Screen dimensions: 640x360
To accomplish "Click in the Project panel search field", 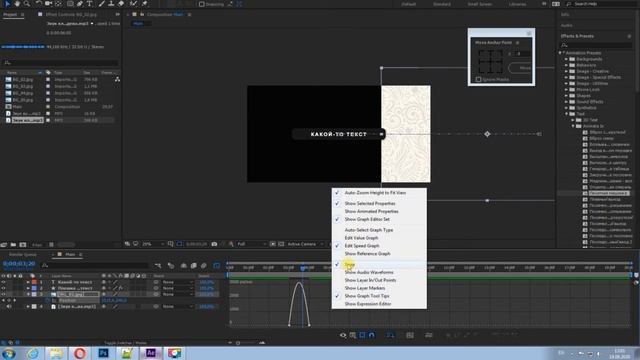I will click(x=61, y=63).
